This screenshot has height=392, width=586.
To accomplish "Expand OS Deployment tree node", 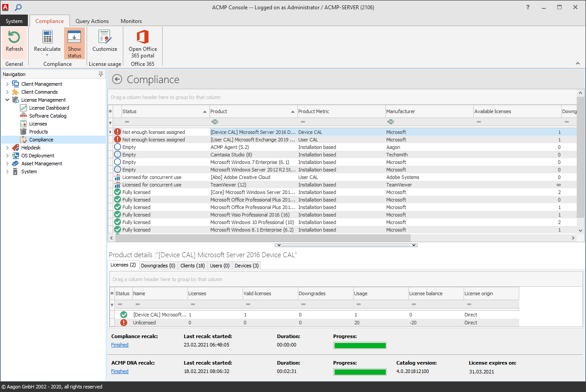I will (7, 156).
